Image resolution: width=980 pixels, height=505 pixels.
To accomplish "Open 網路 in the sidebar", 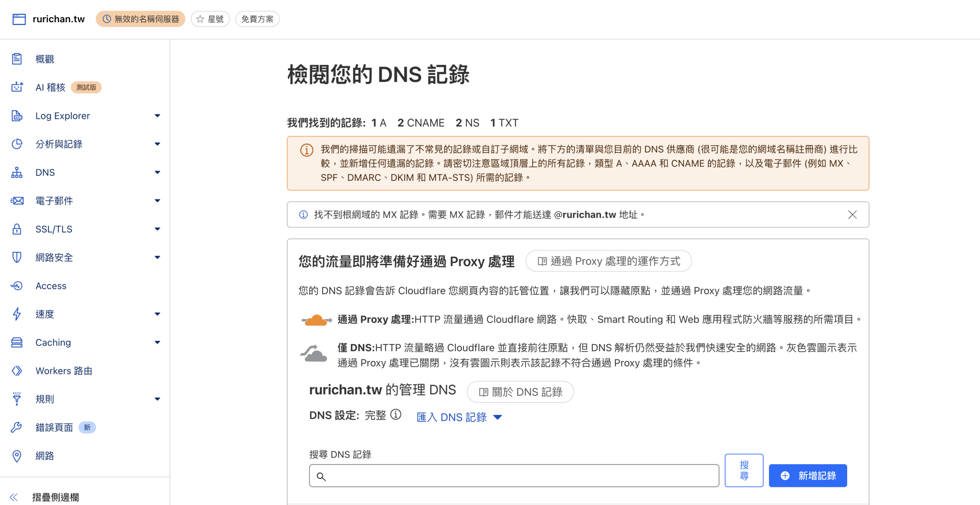I will coord(45,456).
